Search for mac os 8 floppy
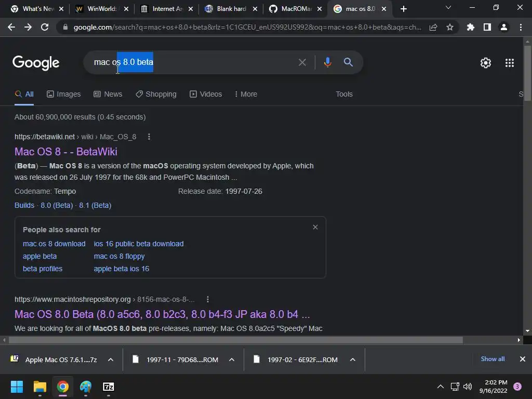Image resolution: width=532 pixels, height=399 pixels. click(x=119, y=257)
